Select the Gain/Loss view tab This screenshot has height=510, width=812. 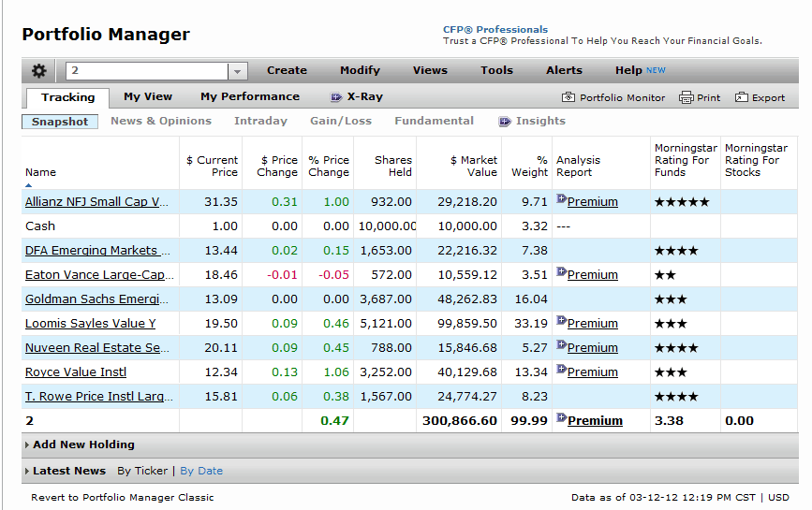341,121
